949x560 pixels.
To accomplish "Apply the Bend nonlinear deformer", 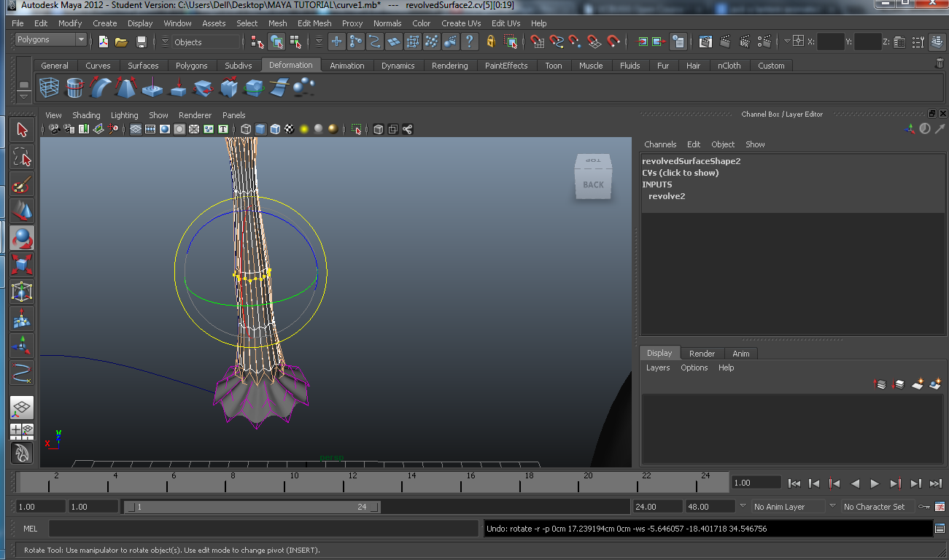I will pos(101,88).
